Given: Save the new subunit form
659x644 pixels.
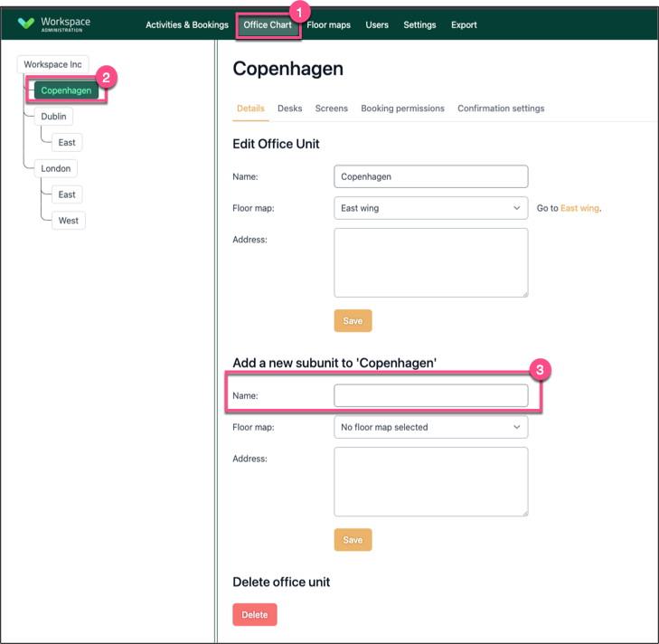Looking at the screenshot, I should point(353,540).
